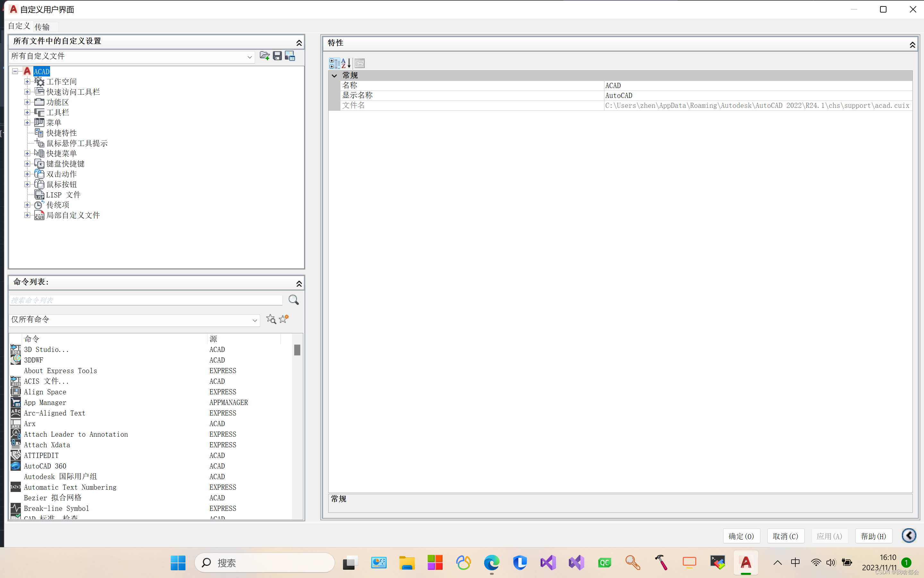The width and height of the screenshot is (924, 578).
Task: Collapse the 命令列表 panel
Action: coord(299,283)
